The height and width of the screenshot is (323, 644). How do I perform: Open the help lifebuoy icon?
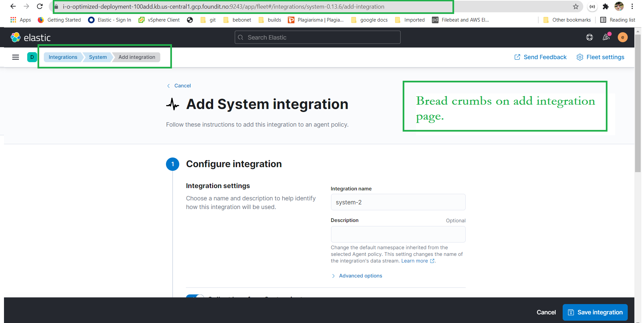point(590,37)
